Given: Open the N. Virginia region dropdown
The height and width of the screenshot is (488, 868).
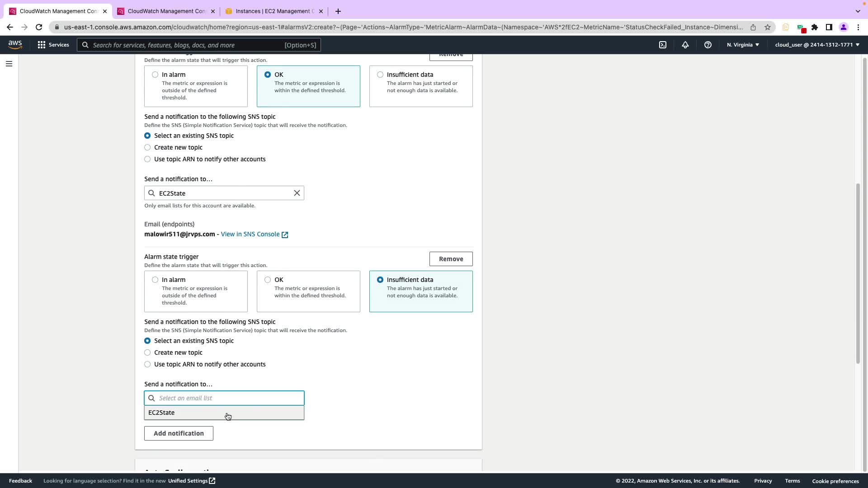Looking at the screenshot, I should tap(743, 45).
